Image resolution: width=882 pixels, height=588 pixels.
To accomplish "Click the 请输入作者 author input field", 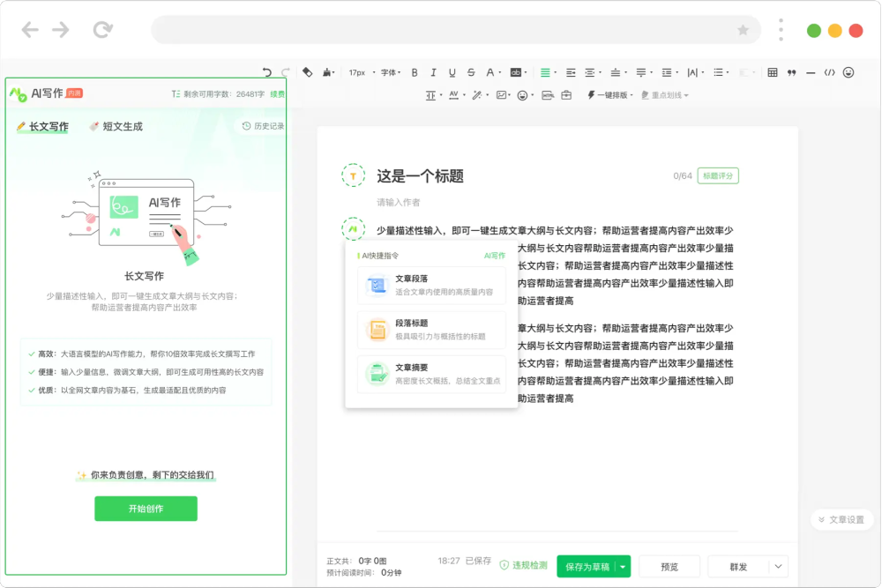I will (x=398, y=199).
